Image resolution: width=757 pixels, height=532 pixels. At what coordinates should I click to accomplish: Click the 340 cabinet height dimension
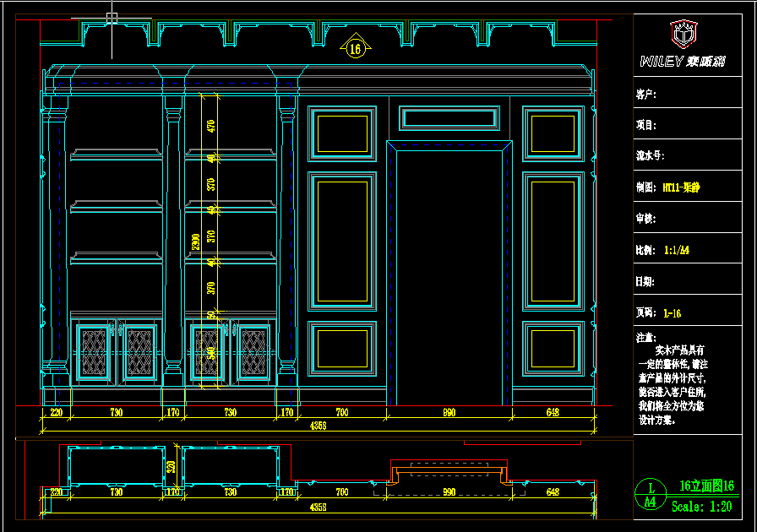point(210,353)
